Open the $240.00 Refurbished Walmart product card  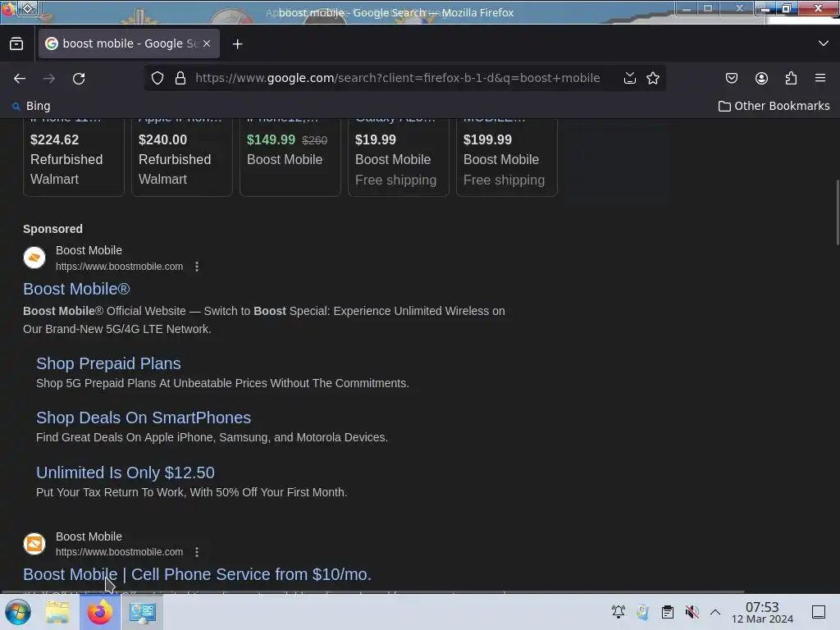(182, 157)
